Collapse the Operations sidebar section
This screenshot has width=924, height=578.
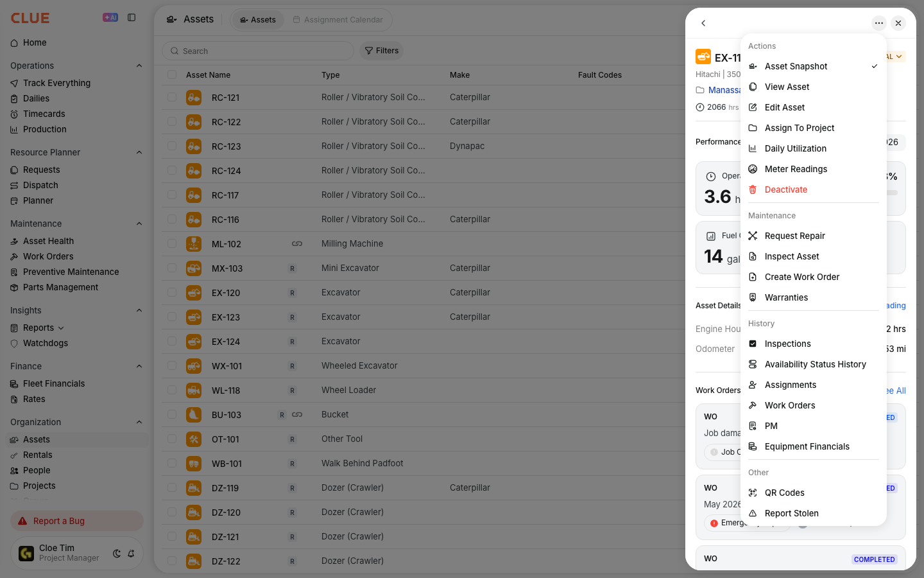click(x=139, y=66)
